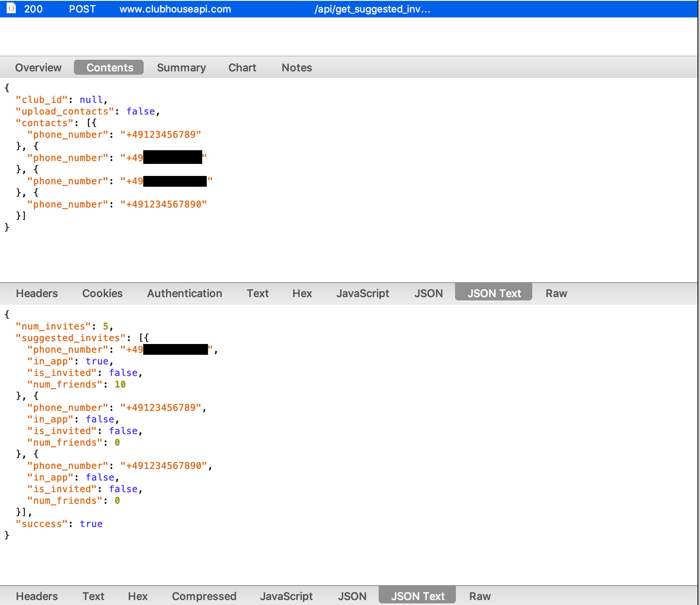Viewport: 700px width, 605px height.
Task: Show response JavaScript view tab
Action: click(x=286, y=596)
